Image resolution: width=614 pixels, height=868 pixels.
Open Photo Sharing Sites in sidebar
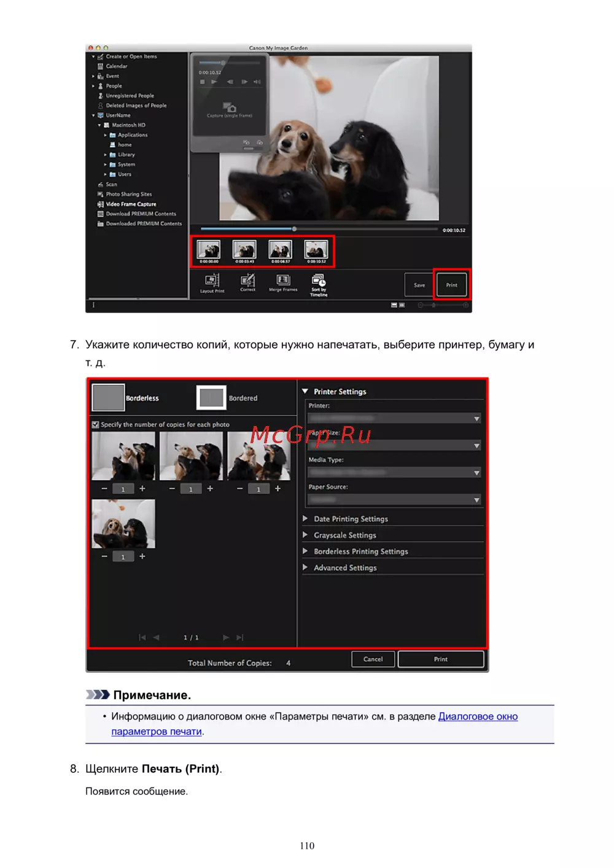click(128, 194)
